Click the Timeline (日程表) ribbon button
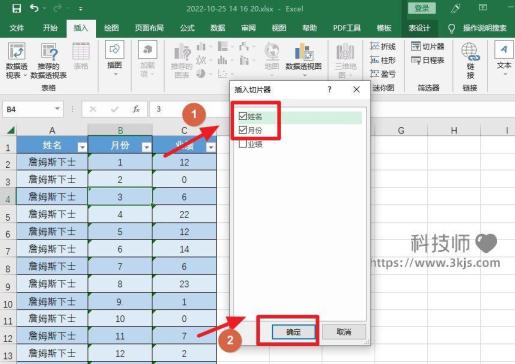The width and height of the screenshot is (515, 364). click(x=428, y=60)
